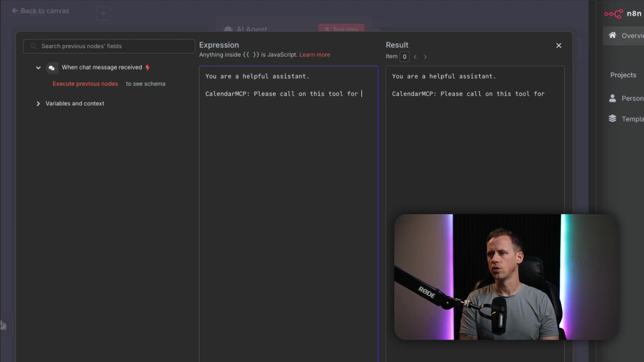The height and width of the screenshot is (362, 644).
Task: Click the search magnifier icon
Action: point(33,46)
